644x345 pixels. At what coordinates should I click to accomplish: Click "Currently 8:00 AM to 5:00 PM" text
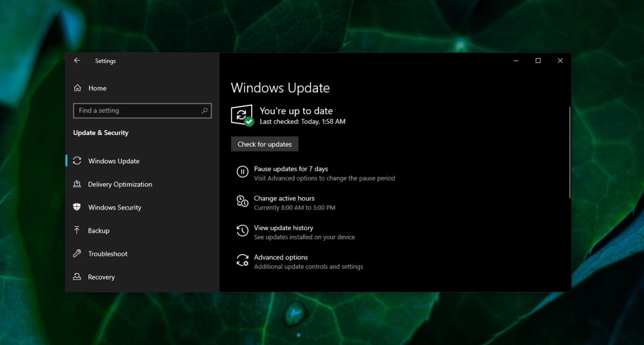tap(295, 207)
